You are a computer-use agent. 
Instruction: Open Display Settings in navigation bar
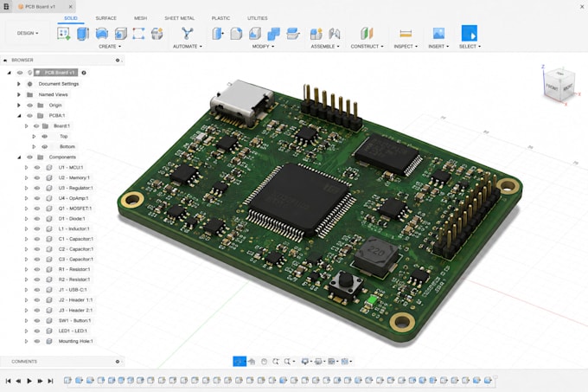305,361
